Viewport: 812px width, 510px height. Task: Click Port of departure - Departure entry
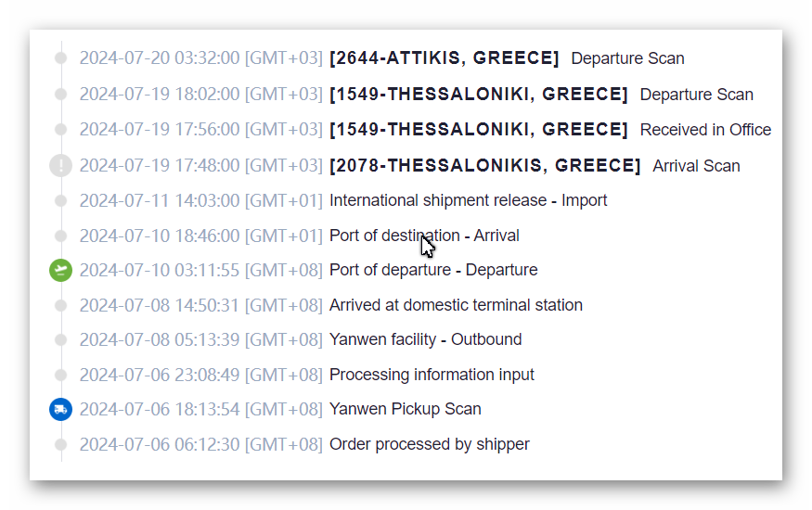point(433,270)
